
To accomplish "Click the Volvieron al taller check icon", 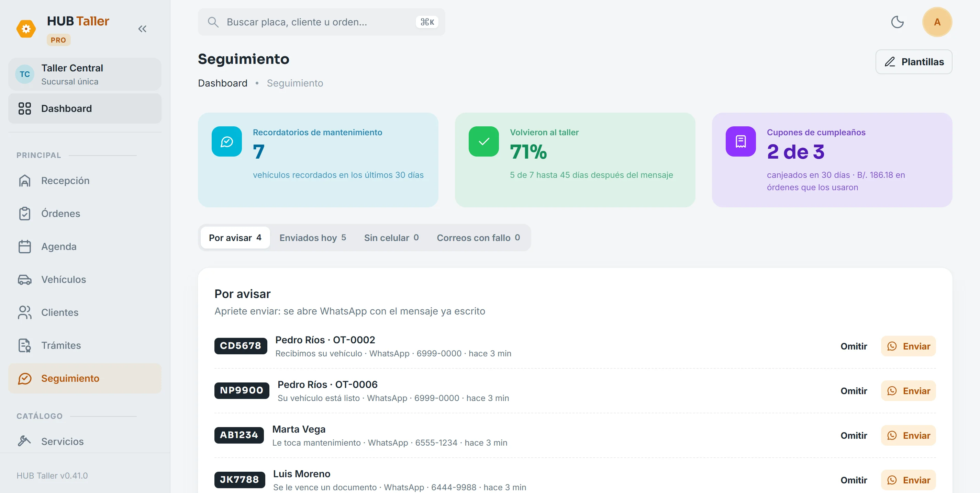I will click(x=483, y=141).
